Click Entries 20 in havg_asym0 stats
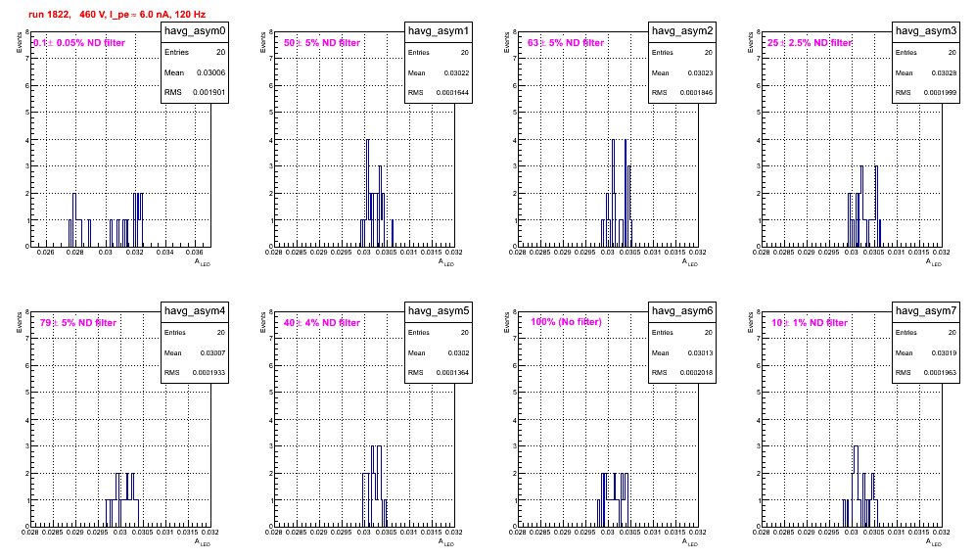 pyautogui.click(x=195, y=52)
